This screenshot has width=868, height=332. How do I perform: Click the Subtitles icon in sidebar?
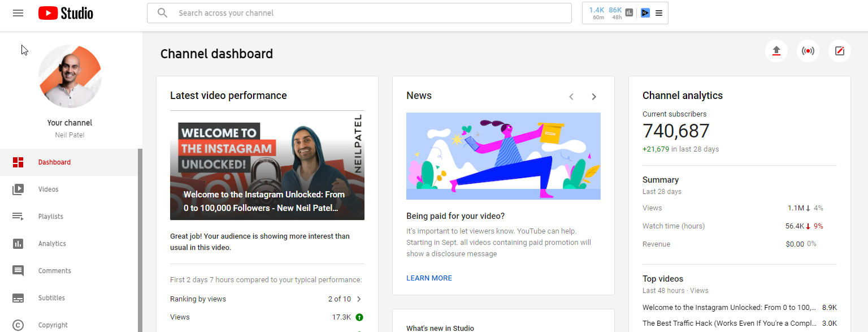click(x=18, y=297)
